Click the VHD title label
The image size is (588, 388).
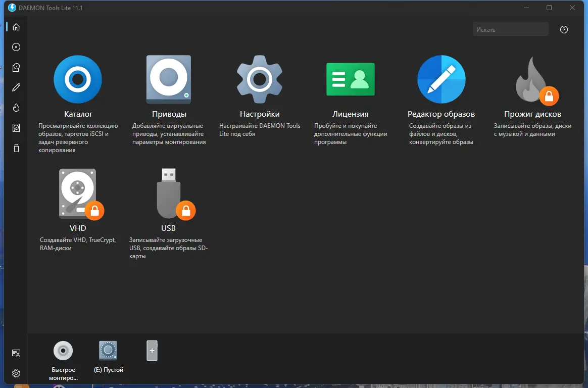(x=78, y=228)
